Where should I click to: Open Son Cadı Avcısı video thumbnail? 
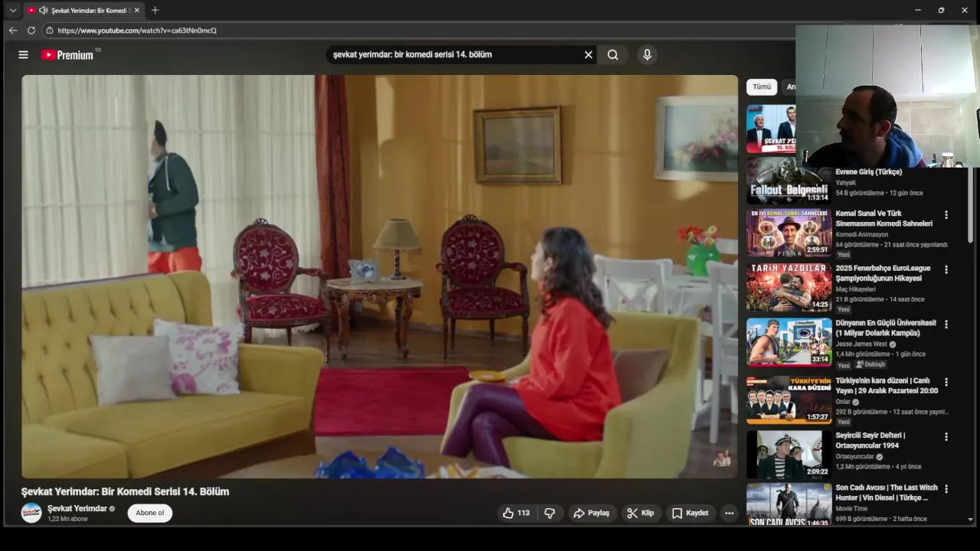click(789, 504)
